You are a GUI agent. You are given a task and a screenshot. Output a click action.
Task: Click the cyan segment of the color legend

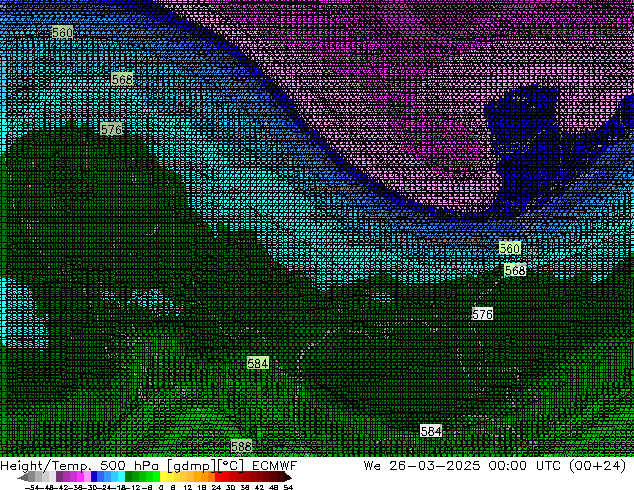(121, 477)
